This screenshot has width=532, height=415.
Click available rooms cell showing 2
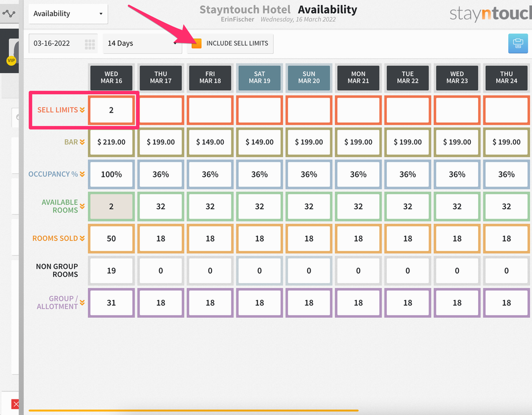click(x=111, y=206)
